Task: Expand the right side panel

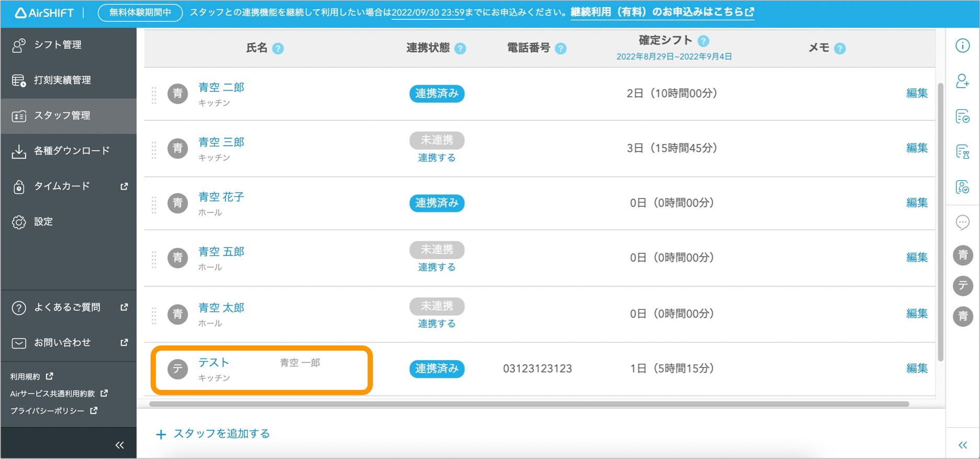Action: point(962,445)
